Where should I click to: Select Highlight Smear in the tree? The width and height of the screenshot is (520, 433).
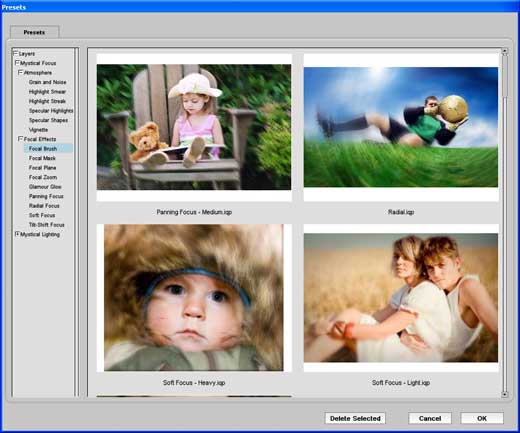[x=47, y=92]
